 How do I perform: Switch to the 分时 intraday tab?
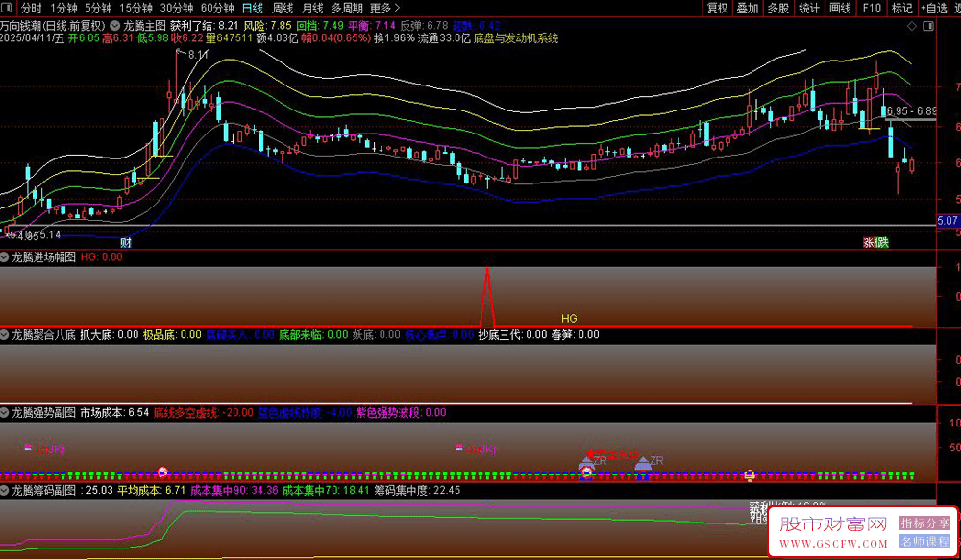pos(31,8)
